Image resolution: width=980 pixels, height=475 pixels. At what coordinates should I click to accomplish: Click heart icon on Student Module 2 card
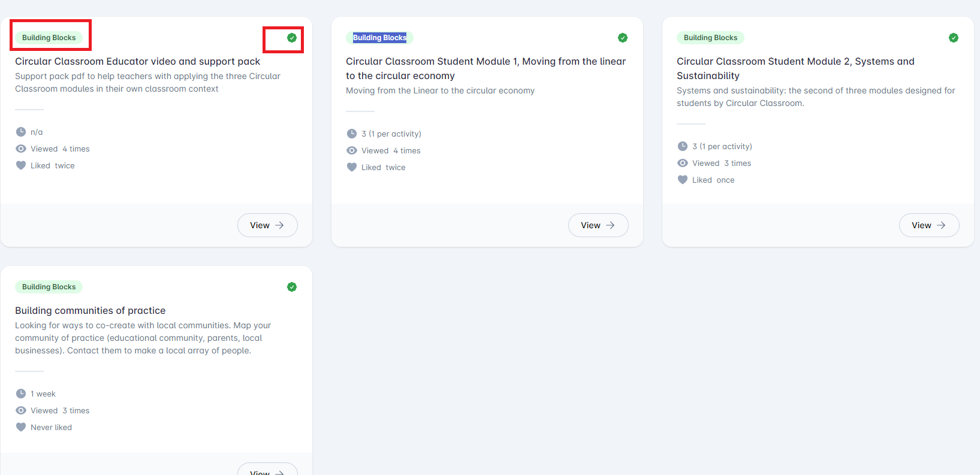pos(683,180)
